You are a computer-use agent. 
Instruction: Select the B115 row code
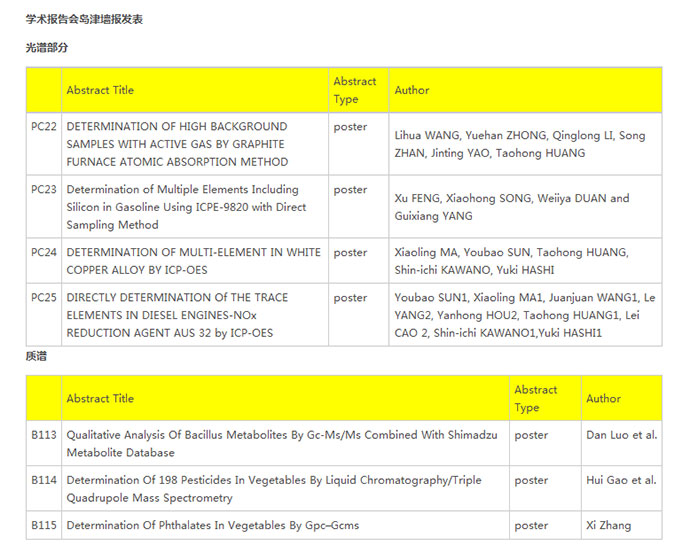44,526
